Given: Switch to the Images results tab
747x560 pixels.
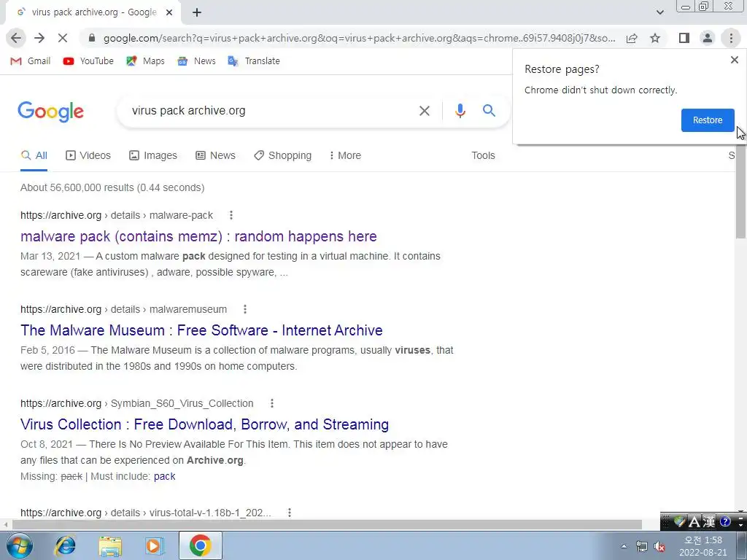Looking at the screenshot, I should pos(153,156).
